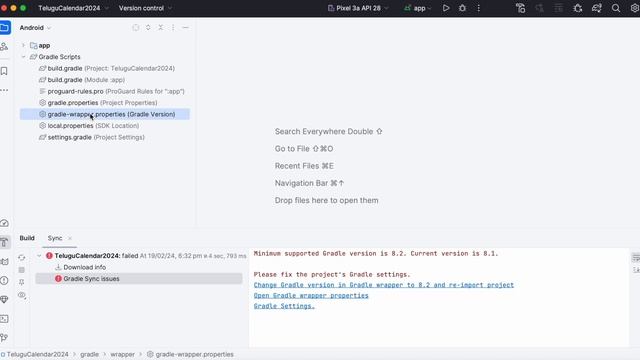
Task: Switch to the Sync tab
Action: (x=55, y=238)
